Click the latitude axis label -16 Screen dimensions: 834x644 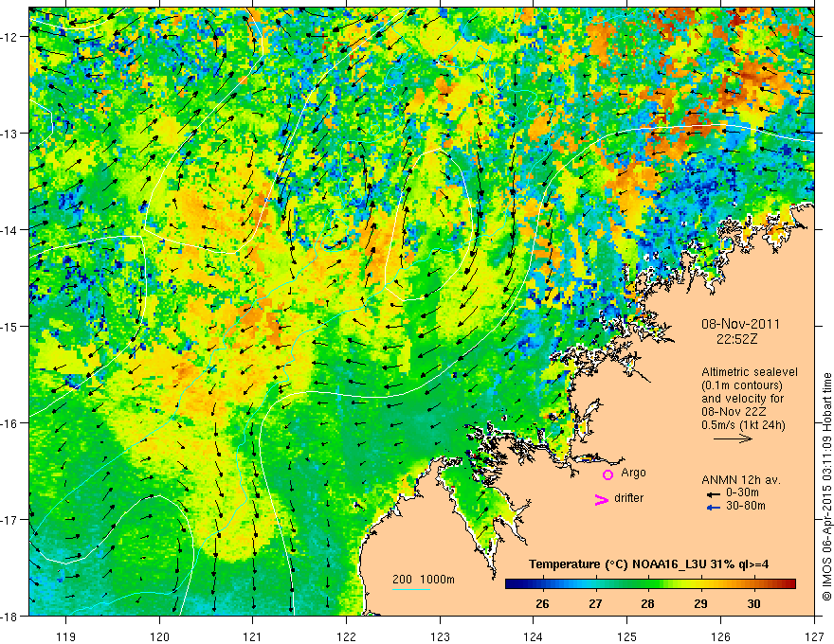click(x=10, y=423)
